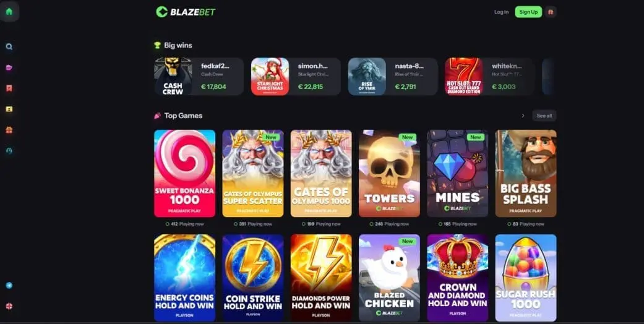Open search via magnifier sidebar icon
The image size is (644, 324).
(x=9, y=47)
